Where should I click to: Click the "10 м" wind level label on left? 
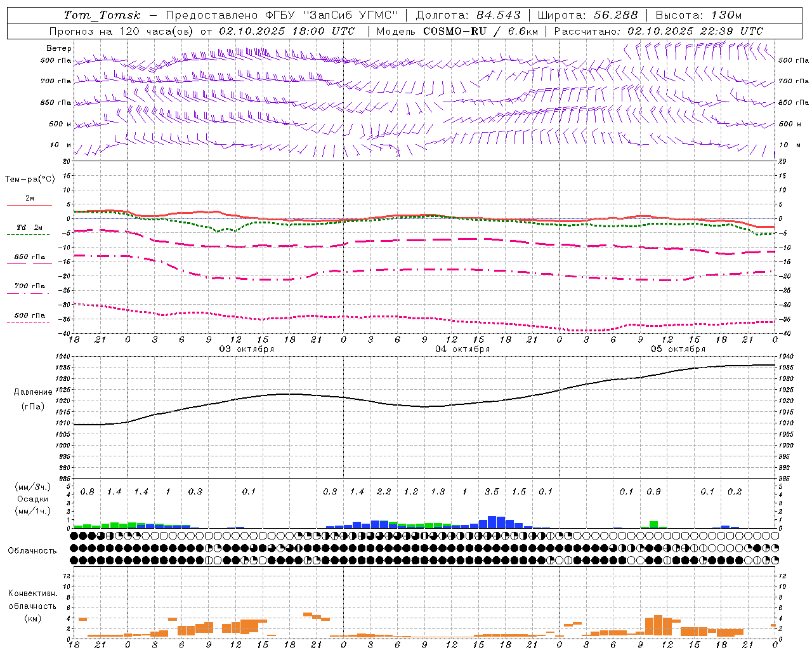[x=60, y=145]
